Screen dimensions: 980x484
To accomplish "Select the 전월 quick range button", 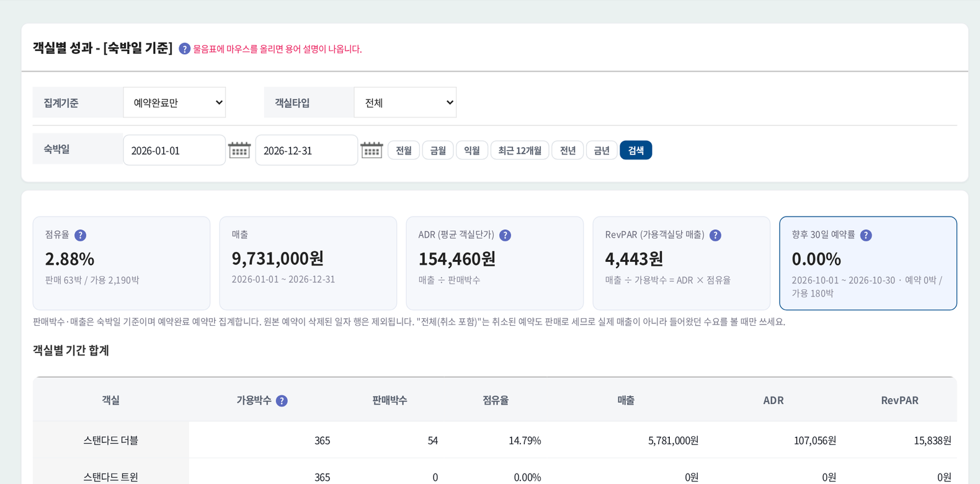I will coord(404,150).
